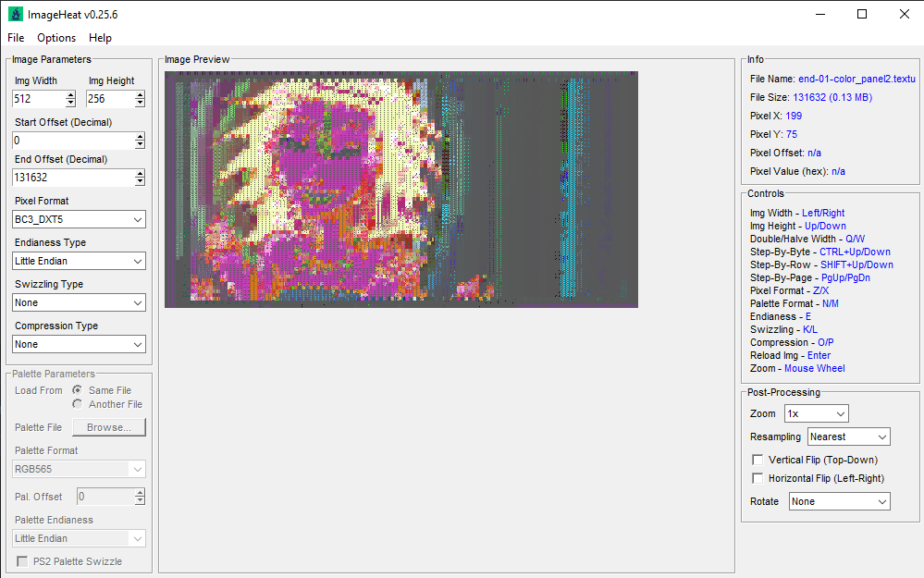Click the Pixel Y value 75
Image resolution: width=924 pixels, height=578 pixels.
[792, 134]
